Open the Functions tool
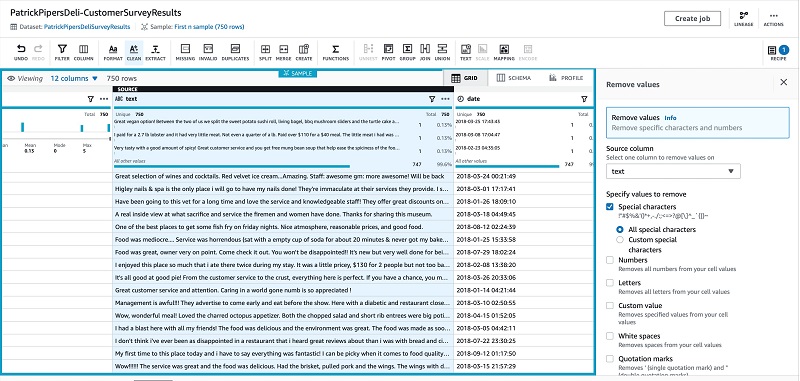This screenshot has height=381, width=800. click(336, 52)
